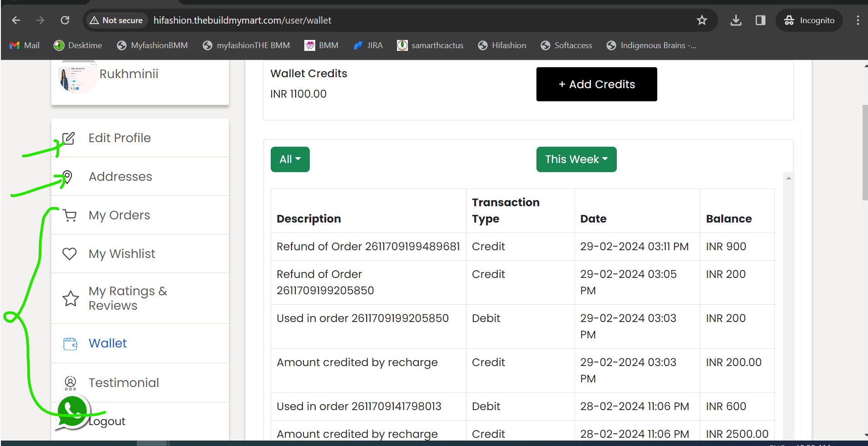Screen dimensions: 868x446
Task: Bookmark this page with the star icon
Action: coord(702,20)
